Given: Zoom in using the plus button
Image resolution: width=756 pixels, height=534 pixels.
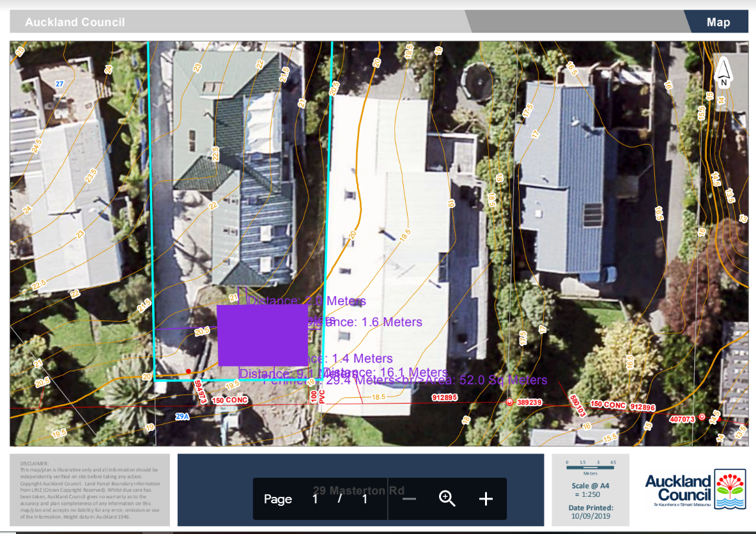Looking at the screenshot, I should coord(486,499).
